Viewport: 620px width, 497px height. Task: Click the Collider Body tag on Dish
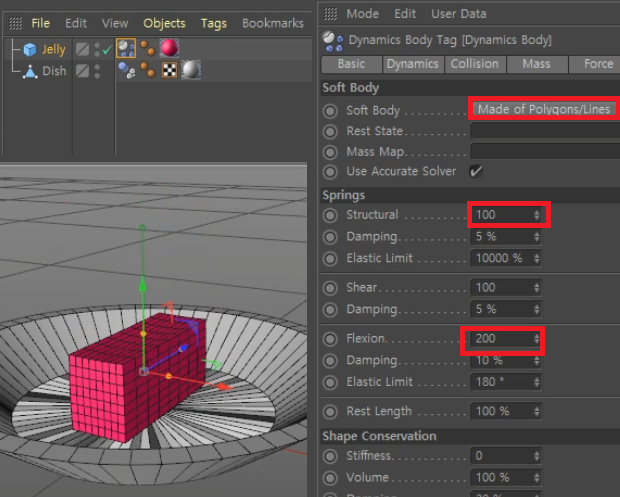(x=126, y=70)
